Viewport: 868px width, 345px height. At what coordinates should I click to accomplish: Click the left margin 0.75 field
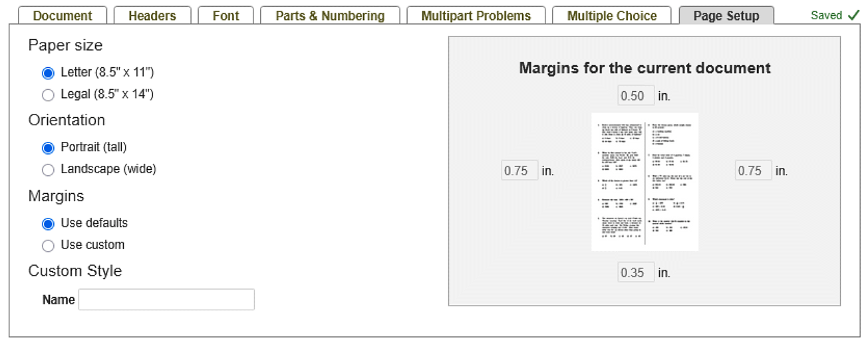coord(519,171)
